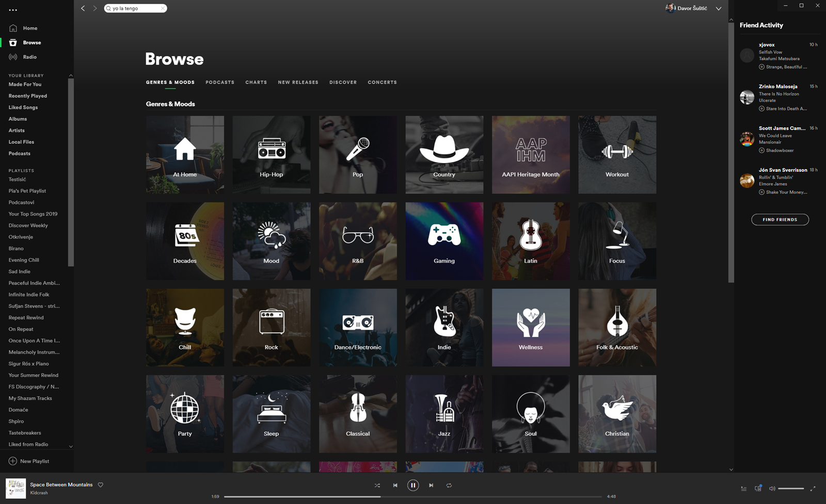
Task: Open the Indie genre tile
Action: click(444, 328)
